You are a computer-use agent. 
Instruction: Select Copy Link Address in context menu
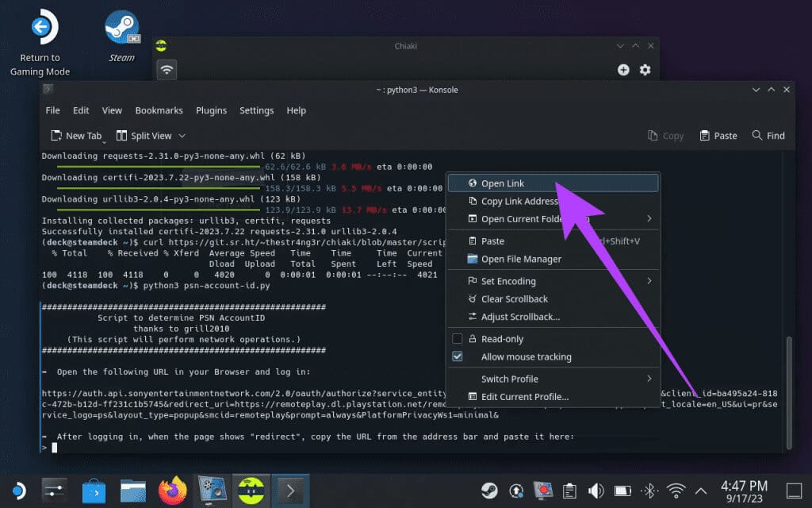(553, 201)
